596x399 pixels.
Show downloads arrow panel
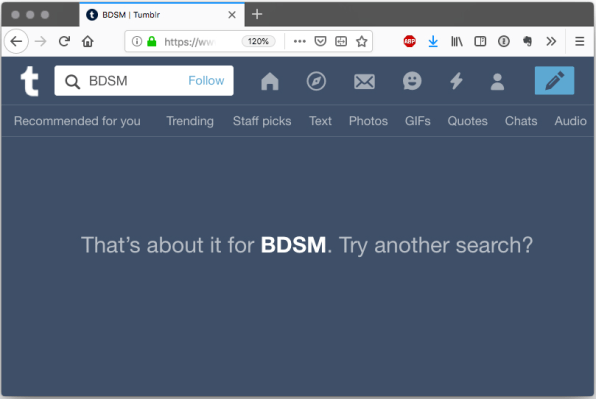(x=433, y=41)
